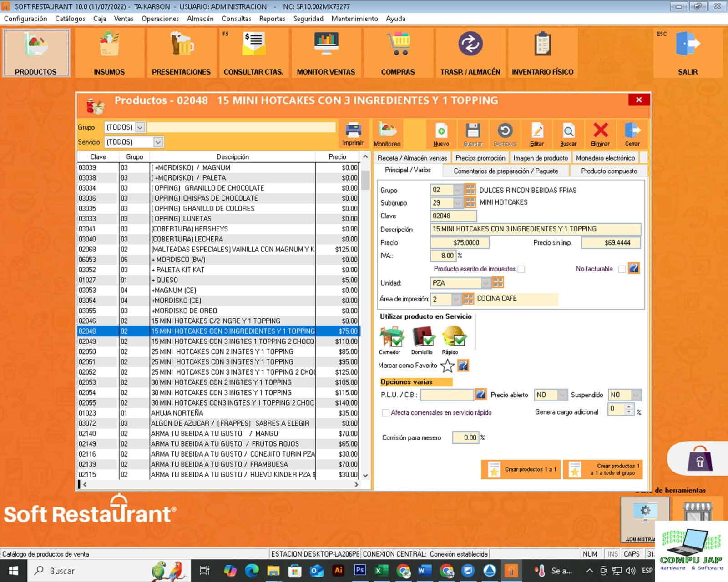728x582 pixels.
Task: Open the Monitoreo tool
Action: tap(387, 134)
